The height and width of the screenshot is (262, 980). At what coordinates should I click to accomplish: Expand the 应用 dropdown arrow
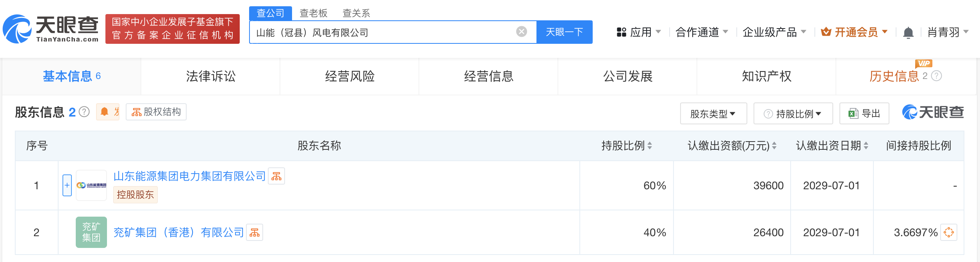(658, 32)
